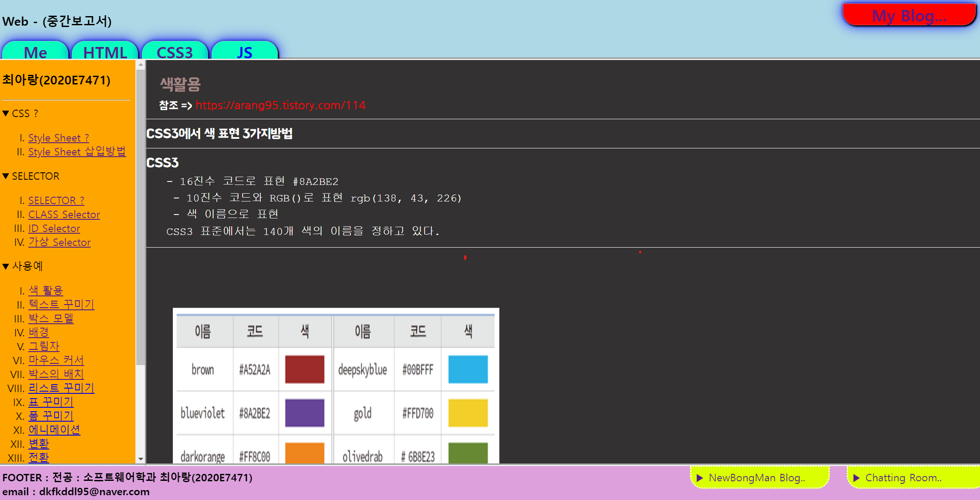The height and width of the screenshot is (500, 980).
Task: Open the CLASS Selector link
Action: (x=64, y=215)
